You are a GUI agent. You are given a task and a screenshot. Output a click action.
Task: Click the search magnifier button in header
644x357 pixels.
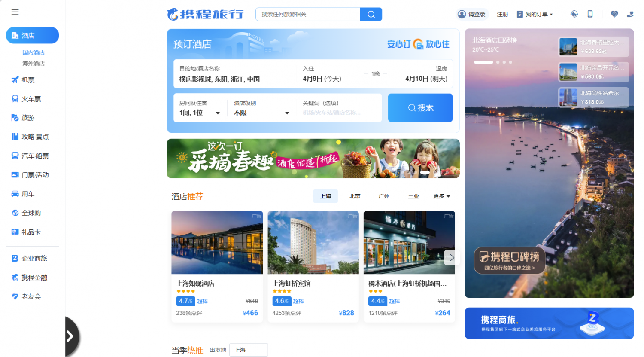pos(371,14)
